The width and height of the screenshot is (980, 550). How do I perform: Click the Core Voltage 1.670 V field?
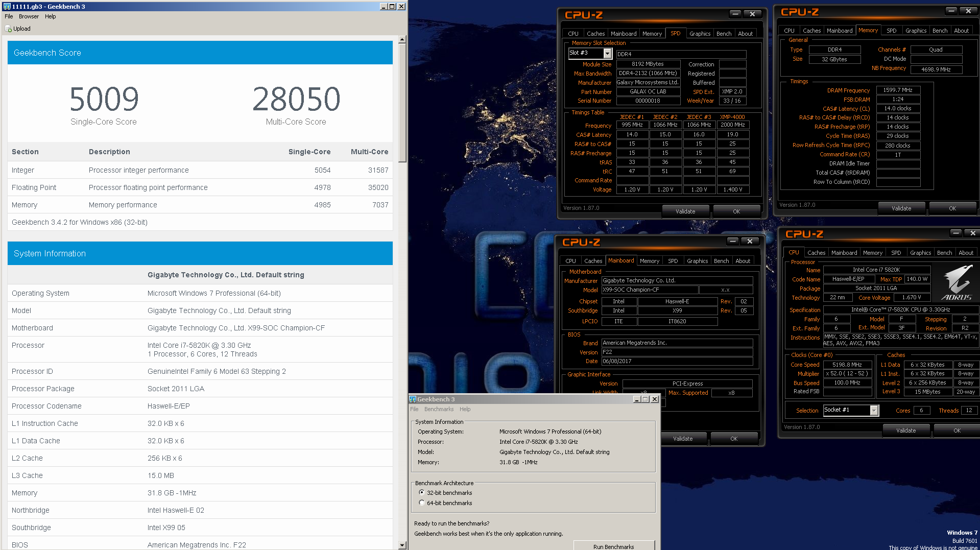pos(912,298)
